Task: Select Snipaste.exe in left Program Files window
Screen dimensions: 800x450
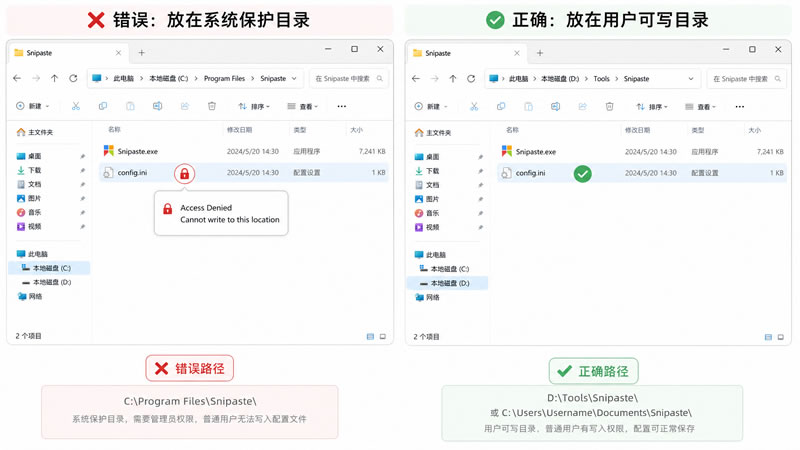Action: (x=244, y=151)
